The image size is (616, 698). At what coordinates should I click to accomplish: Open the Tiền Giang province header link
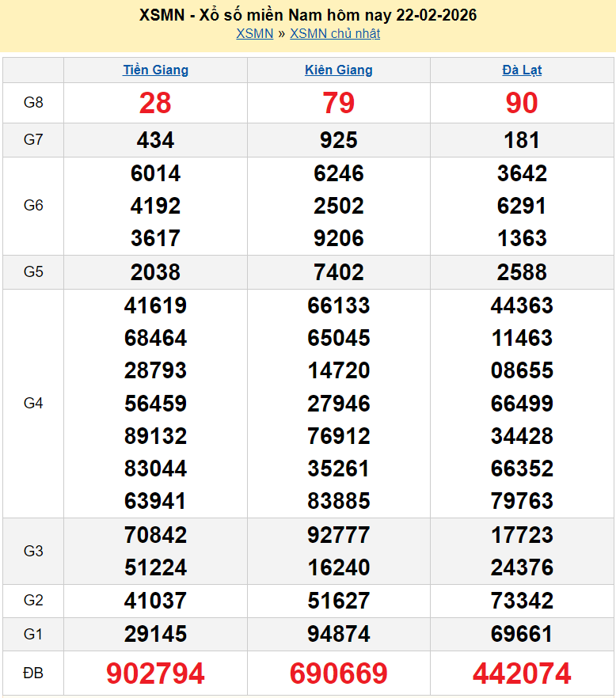point(155,70)
